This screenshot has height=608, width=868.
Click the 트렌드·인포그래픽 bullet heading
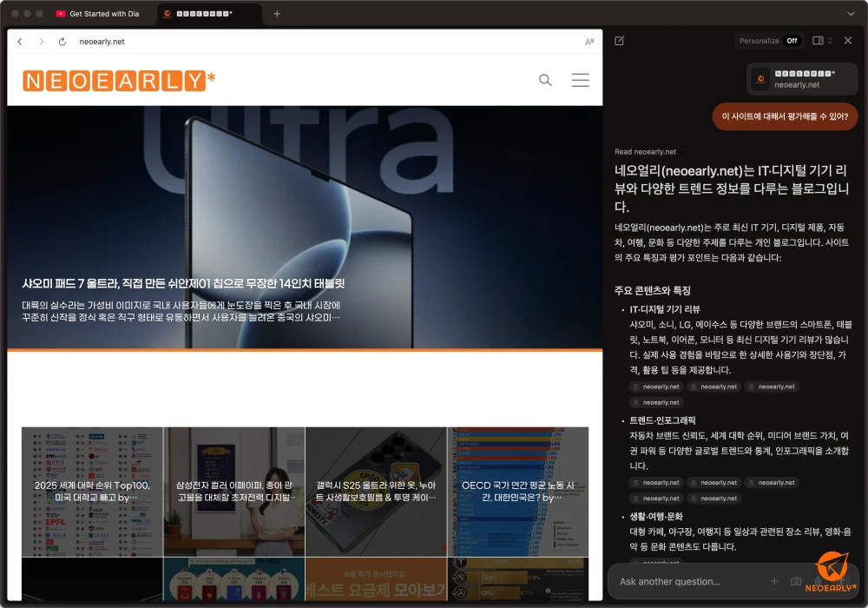click(x=662, y=420)
